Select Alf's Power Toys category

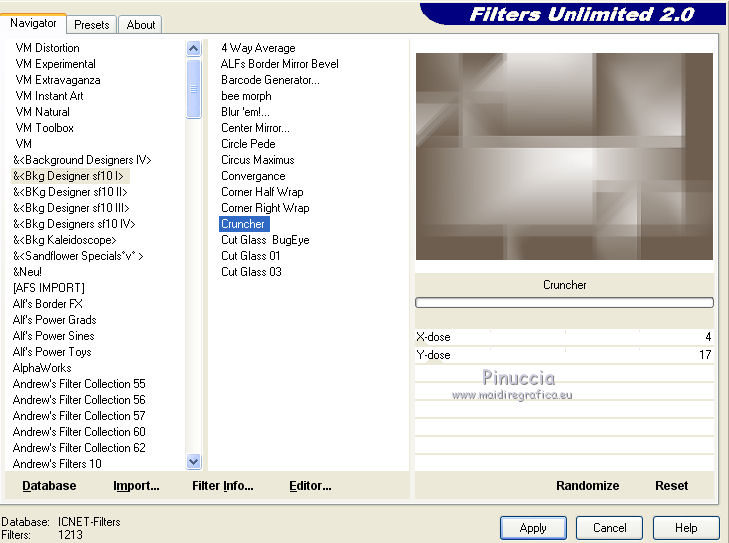52,352
